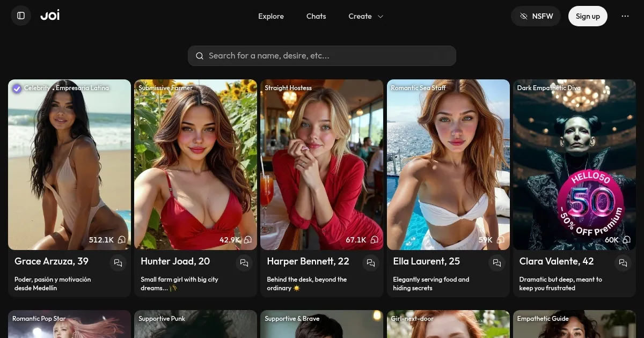Click the checkmark badge on Grace Arzuza's card
This screenshot has width=644, height=338.
point(17,88)
